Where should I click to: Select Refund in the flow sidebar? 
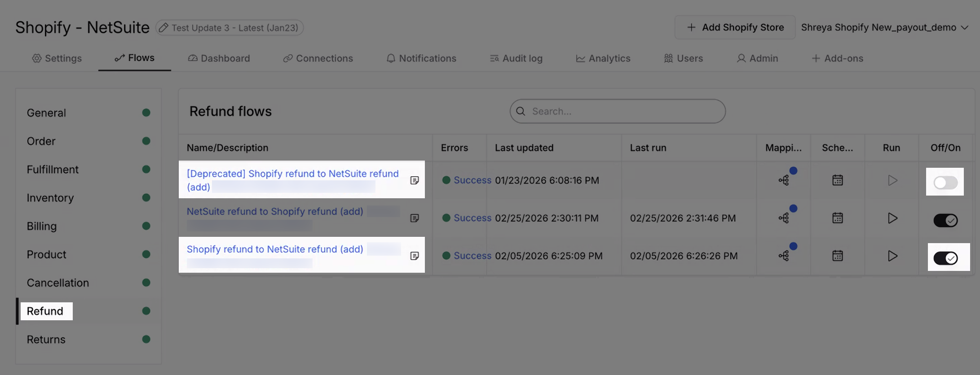pyautogui.click(x=88, y=311)
